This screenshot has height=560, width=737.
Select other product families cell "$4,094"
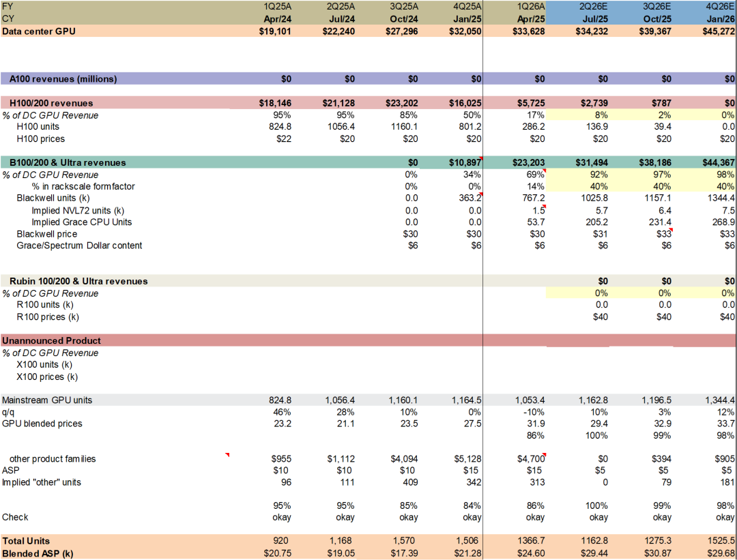404,459
